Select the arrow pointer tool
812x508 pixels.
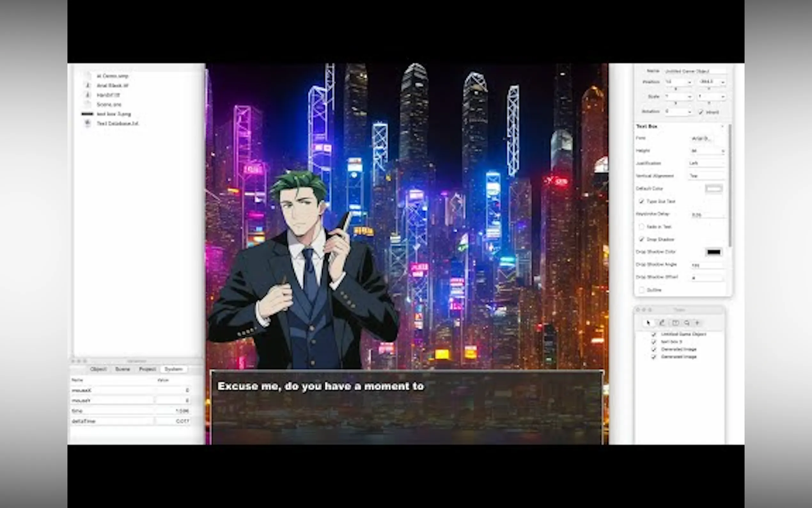click(648, 323)
